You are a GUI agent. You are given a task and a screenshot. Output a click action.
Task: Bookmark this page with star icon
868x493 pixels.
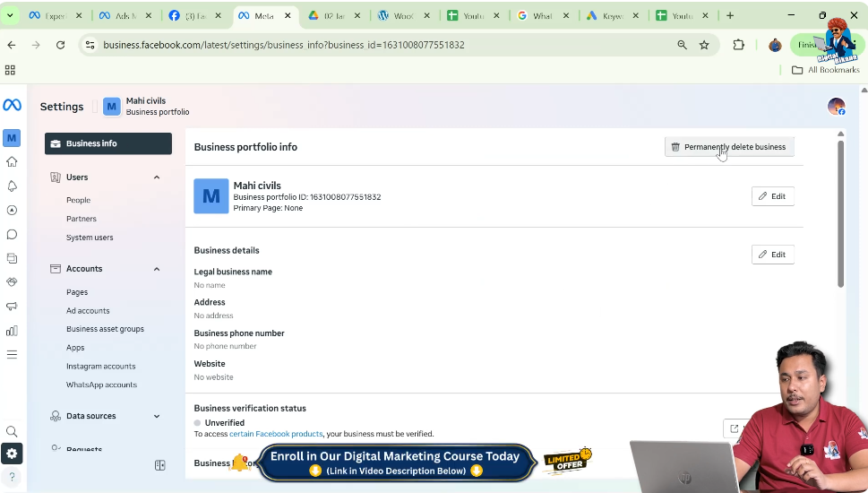(x=704, y=45)
